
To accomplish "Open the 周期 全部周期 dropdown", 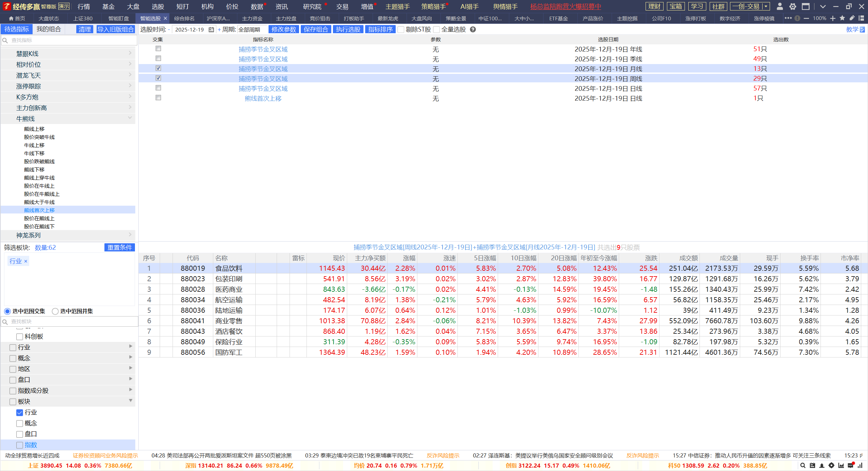I will click(x=252, y=30).
